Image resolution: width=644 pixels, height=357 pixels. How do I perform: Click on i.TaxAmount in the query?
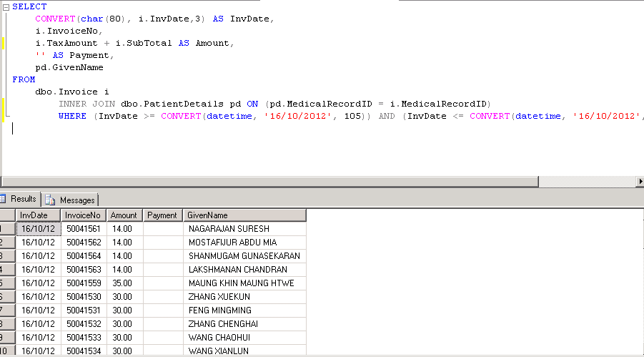point(66,43)
